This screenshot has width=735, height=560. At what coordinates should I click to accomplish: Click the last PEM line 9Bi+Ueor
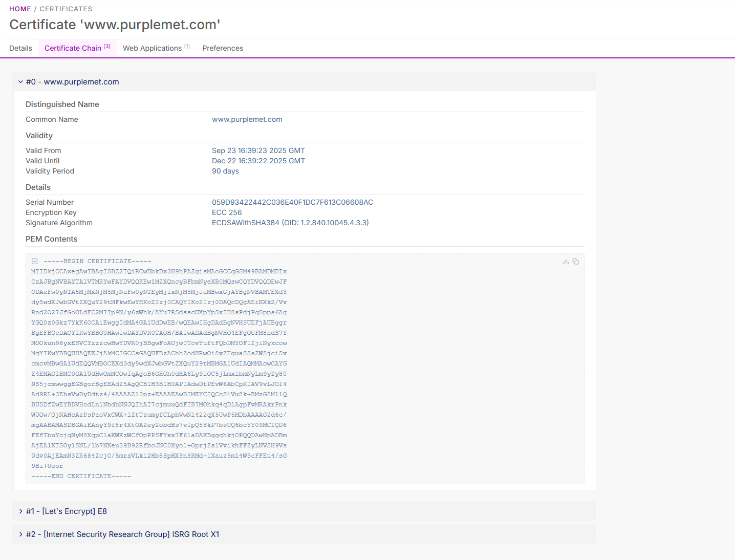pos(47,466)
